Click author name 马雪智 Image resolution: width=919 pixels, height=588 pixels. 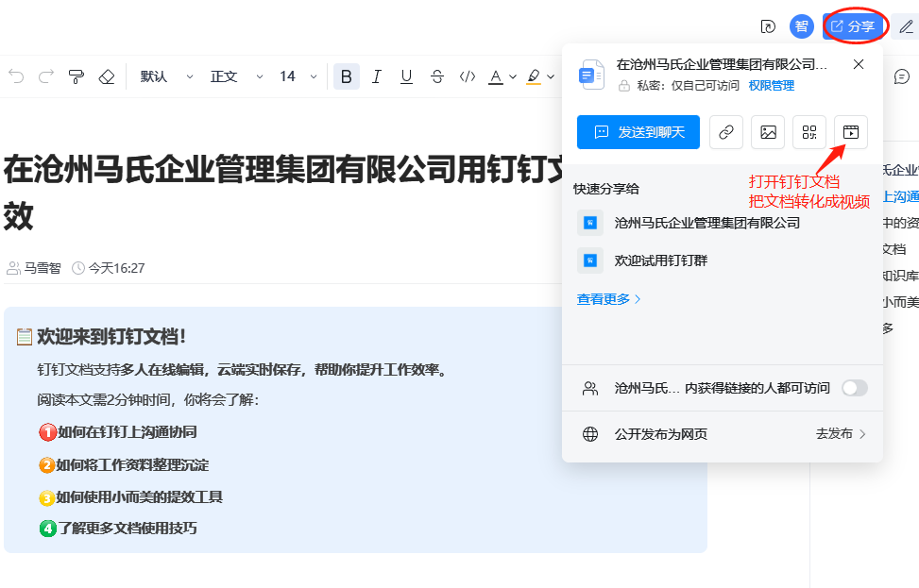[43, 268]
